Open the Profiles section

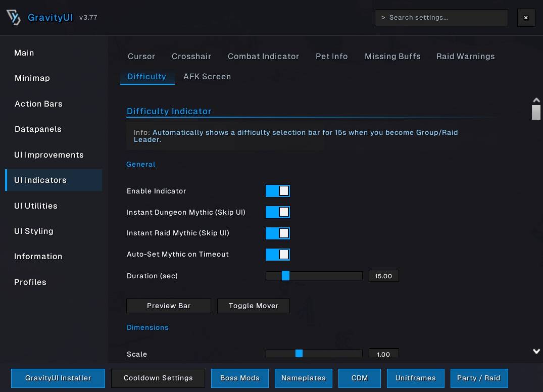54,282
